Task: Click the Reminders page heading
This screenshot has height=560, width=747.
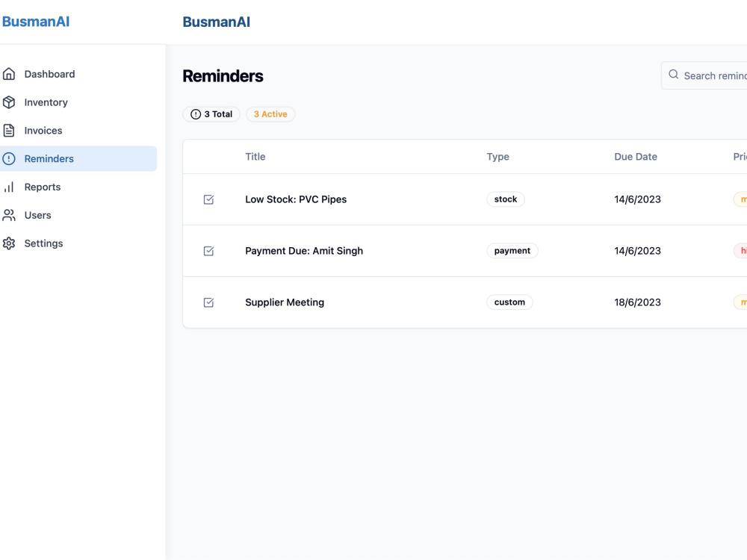Action: tap(223, 76)
